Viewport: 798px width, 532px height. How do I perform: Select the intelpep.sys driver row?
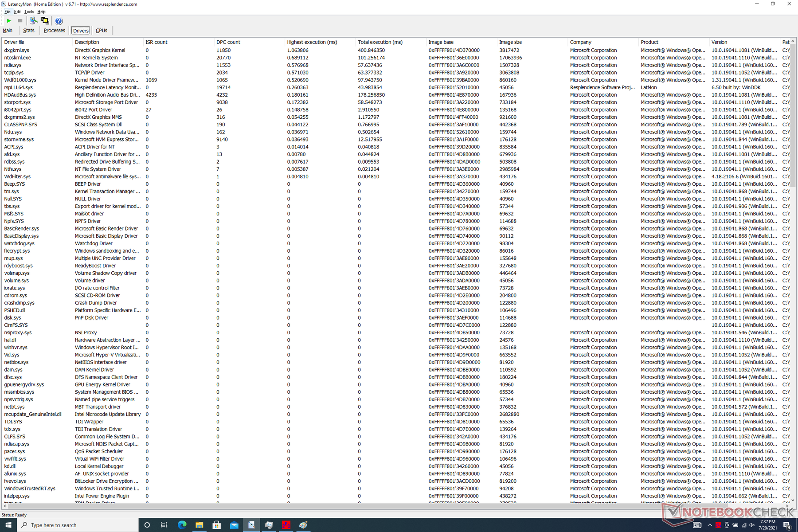[395, 496]
